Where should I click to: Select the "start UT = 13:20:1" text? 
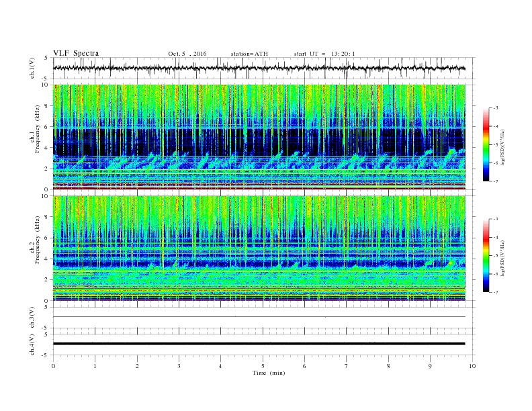(x=324, y=54)
